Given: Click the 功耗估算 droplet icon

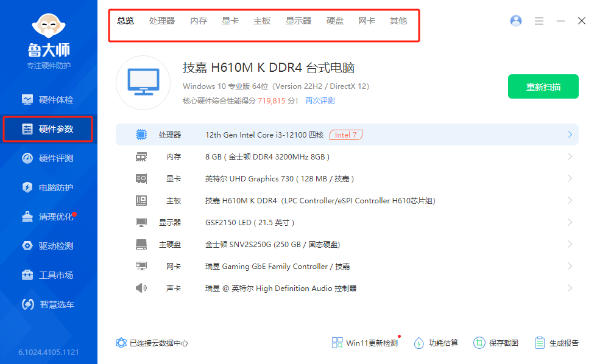Looking at the screenshot, I should [419, 343].
